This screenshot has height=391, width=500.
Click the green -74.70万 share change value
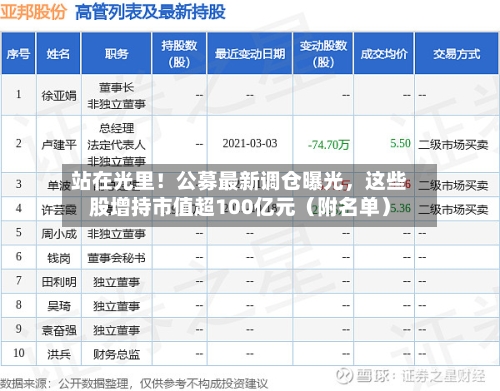coord(329,144)
